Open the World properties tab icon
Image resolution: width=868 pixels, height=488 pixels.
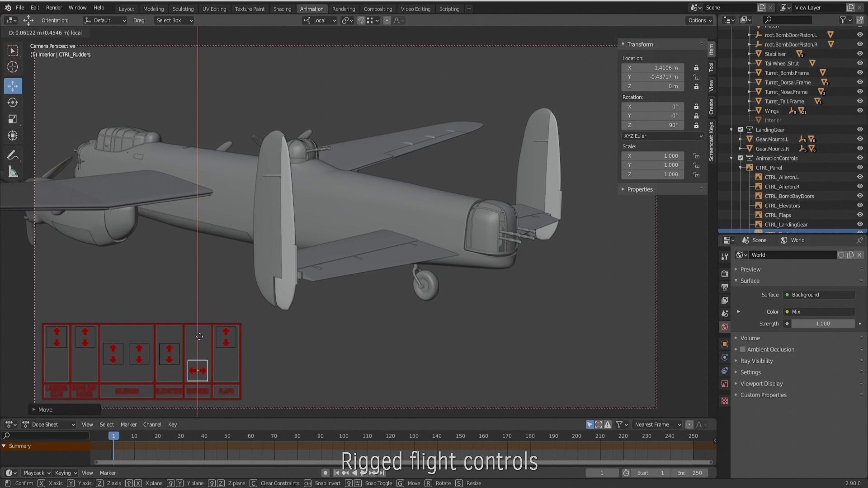(x=725, y=327)
